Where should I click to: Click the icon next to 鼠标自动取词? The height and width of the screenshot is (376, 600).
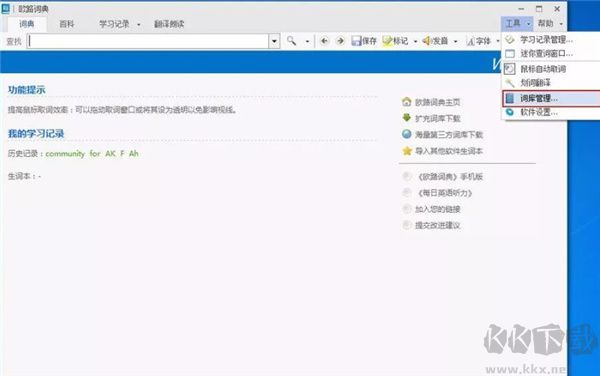click(x=510, y=69)
